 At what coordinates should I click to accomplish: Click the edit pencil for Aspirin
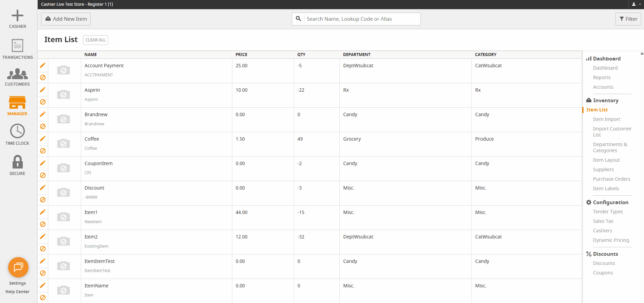42,90
